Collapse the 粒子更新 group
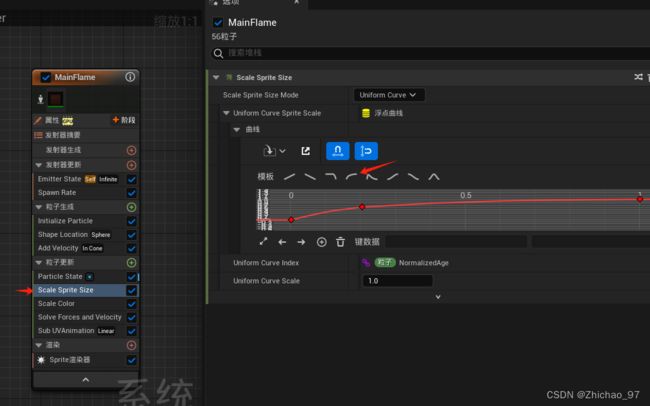This screenshot has width=650, height=406. 39,263
